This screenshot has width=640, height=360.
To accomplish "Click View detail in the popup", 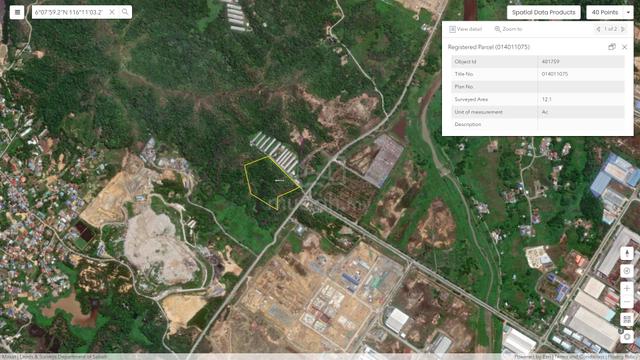I will click(x=466, y=29).
